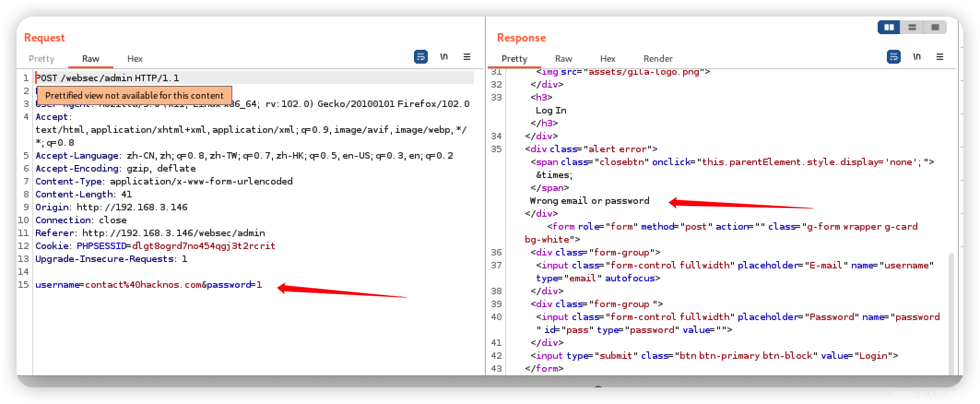Screen dimensions: 980x404
Task: Click the Accept-Language header line
Action: point(244,155)
